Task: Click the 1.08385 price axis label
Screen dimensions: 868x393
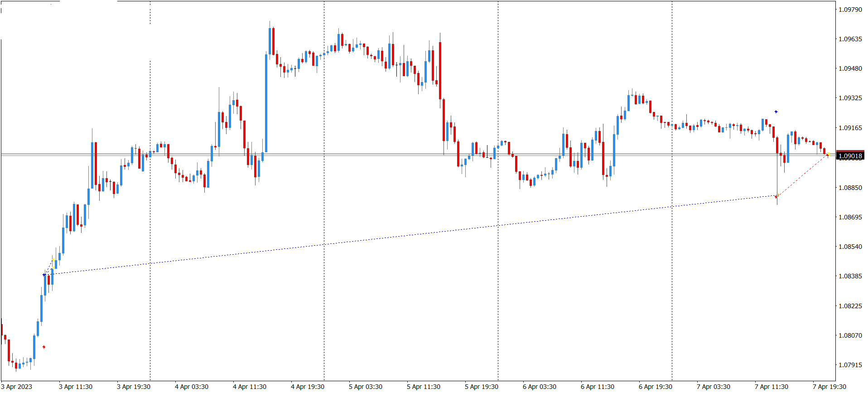Action: pos(850,276)
